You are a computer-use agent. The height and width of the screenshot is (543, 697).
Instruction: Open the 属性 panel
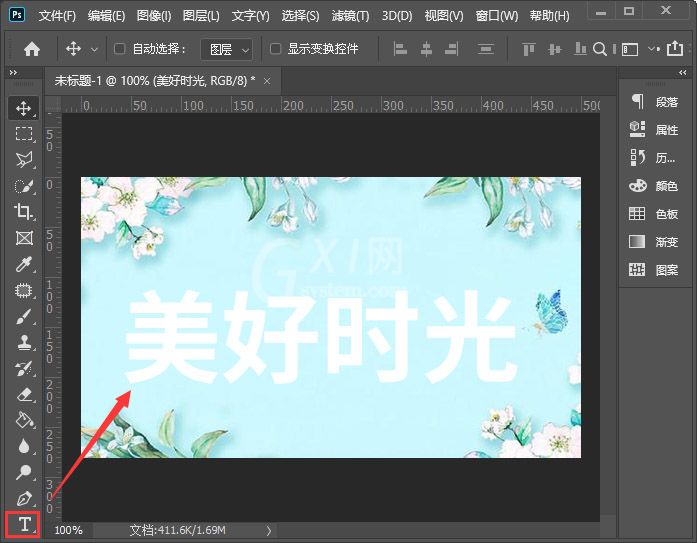pos(653,130)
